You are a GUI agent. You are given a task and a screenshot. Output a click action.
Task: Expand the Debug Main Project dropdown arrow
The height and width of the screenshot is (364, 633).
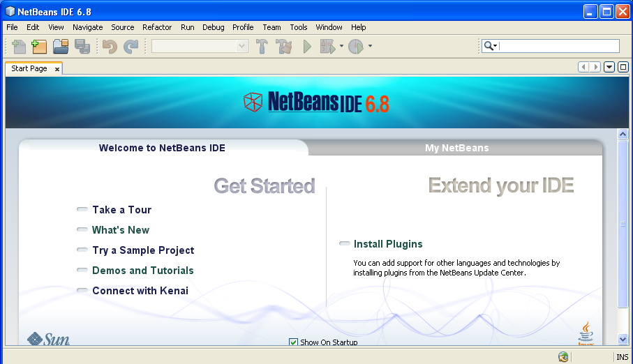point(341,47)
